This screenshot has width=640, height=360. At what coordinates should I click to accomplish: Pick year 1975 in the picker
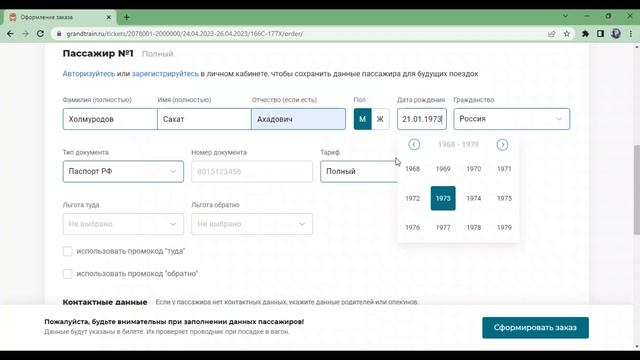pos(504,198)
